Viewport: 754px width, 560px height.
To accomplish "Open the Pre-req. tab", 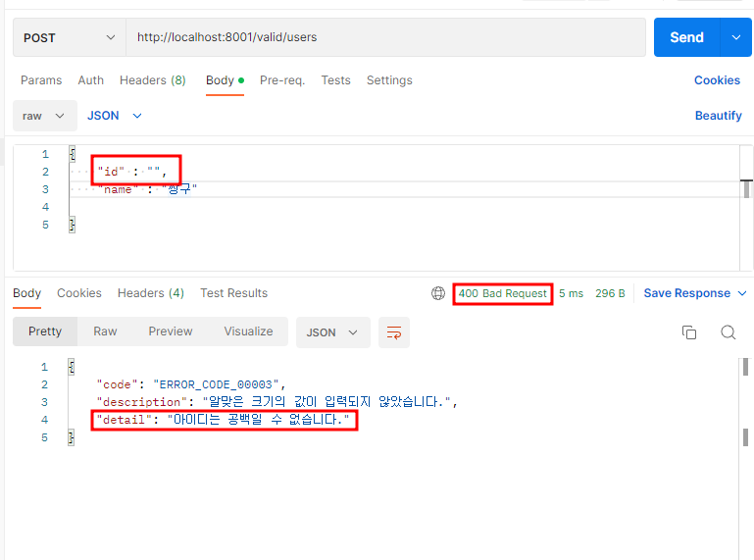I will 282,80.
